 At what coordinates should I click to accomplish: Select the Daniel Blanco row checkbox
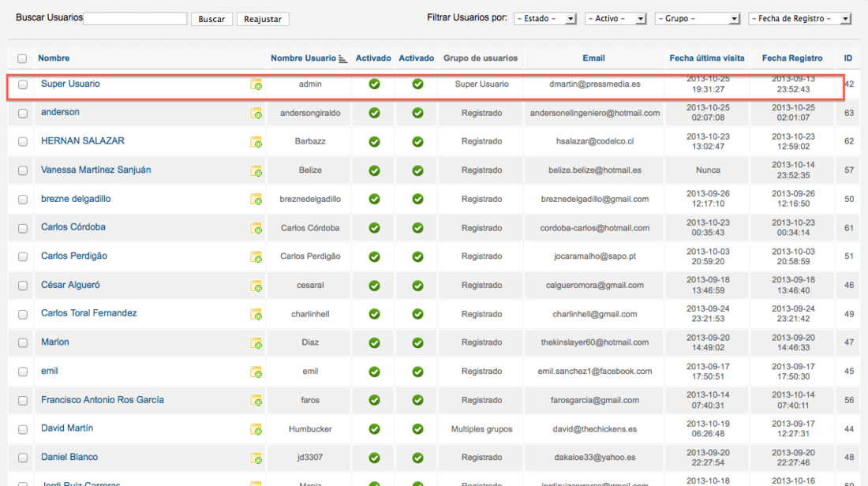[23, 458]
